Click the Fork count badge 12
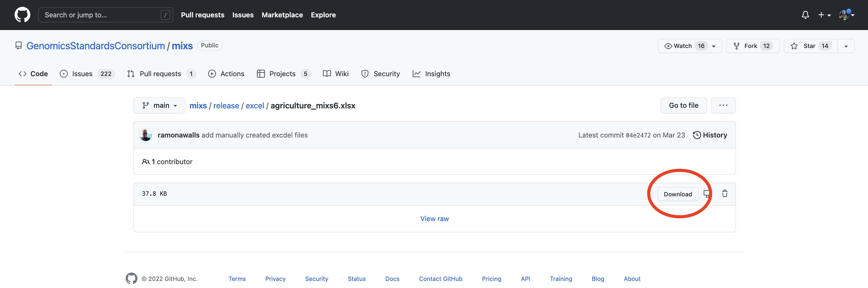868x288 pixels. point(766,46)
